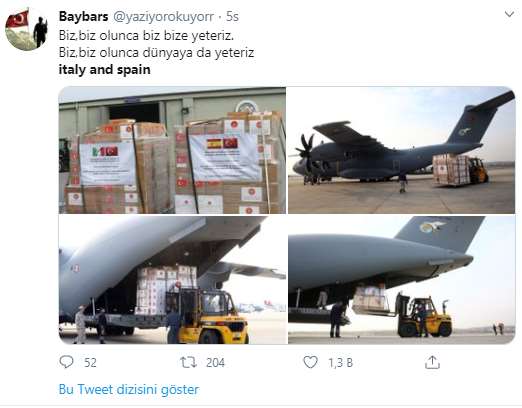Click the reply count 52
522x408 pixels.
pyautogui.click(x=90, y=363)
